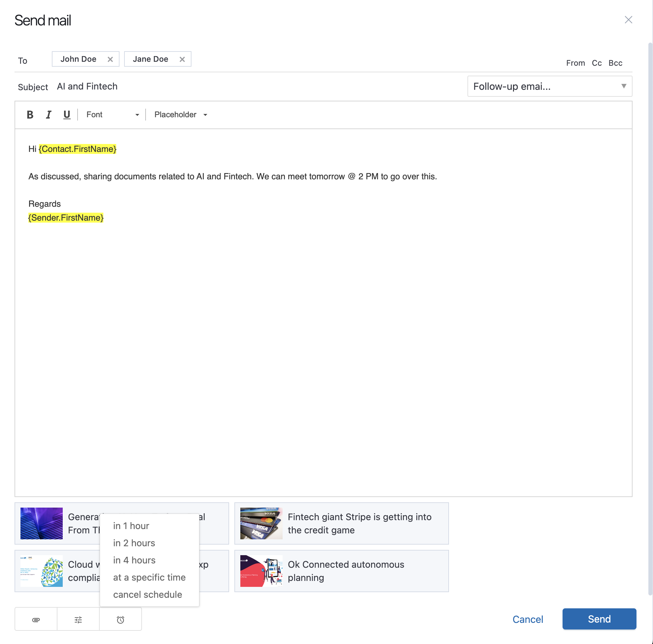Select 'in 4 hours' schedule option
This screenshot has height=644, width=653.
(149, 560)
